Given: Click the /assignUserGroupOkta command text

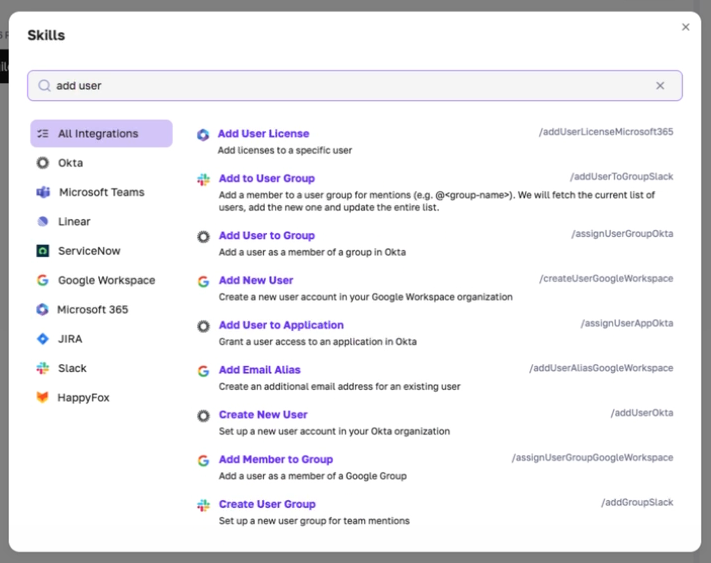Looking at the screenshot, I should pos(622,233).
